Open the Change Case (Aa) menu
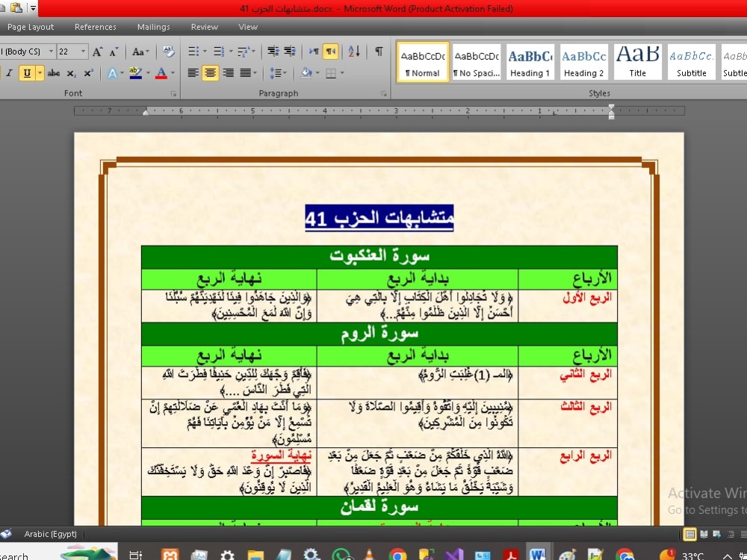Image resolution: width=747 pixels, height=560 pixels. point(140,52)
